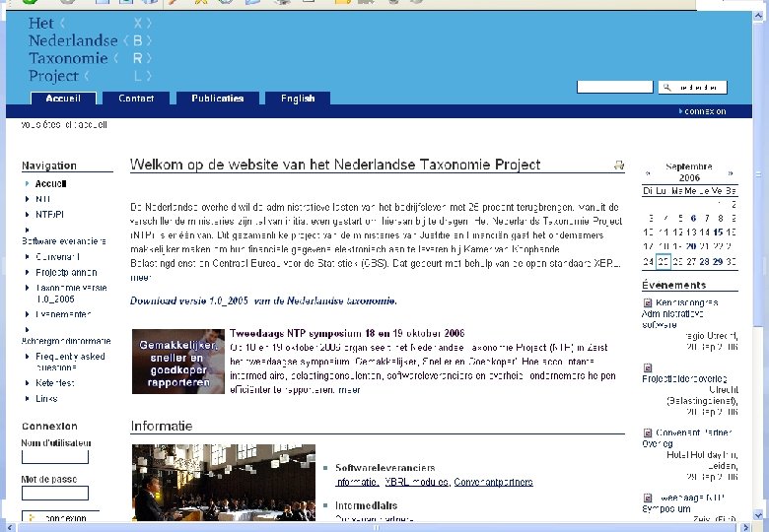Open the Accueil tab
Image resolution: width=769 pixels, height=532 pixels.
click(63, 99)
